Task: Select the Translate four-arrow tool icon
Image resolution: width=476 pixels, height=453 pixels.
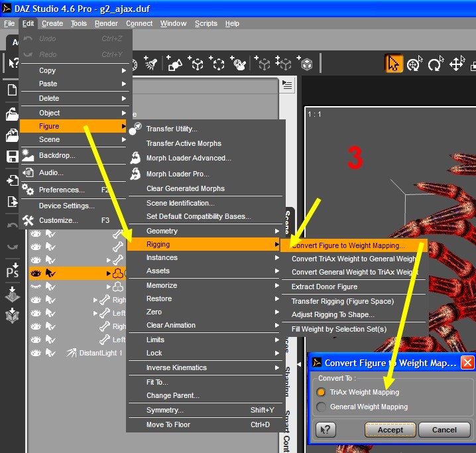Action: pyautogui.click(x=457, y=64)
